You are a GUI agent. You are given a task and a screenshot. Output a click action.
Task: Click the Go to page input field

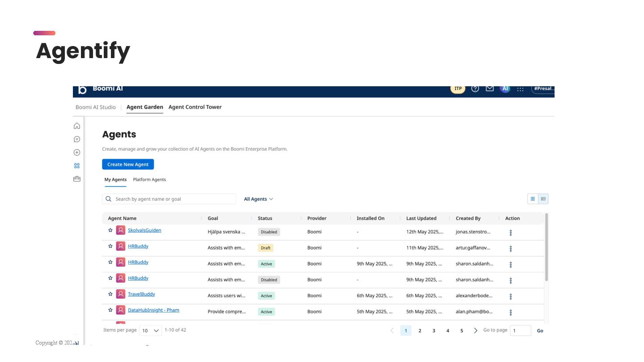coord(521,331)
